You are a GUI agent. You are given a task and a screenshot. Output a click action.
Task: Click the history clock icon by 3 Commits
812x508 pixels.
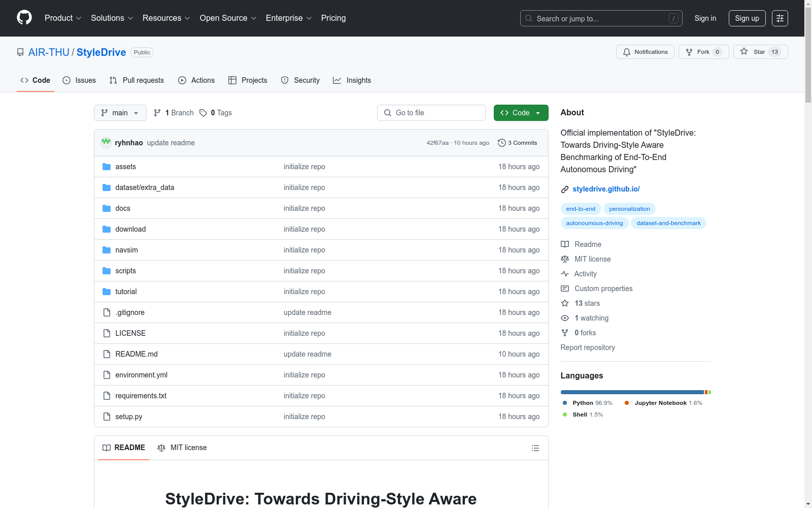coord(502,143)
